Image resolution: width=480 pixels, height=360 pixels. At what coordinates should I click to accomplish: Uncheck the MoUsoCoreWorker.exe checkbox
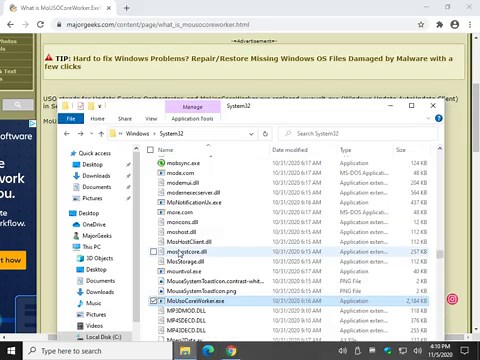tap(153, 301)
